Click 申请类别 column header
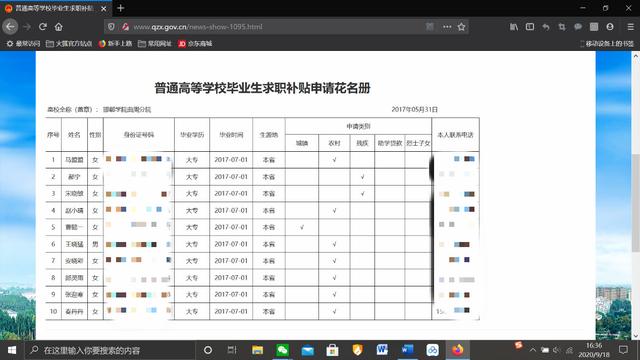 coord(358,127)
